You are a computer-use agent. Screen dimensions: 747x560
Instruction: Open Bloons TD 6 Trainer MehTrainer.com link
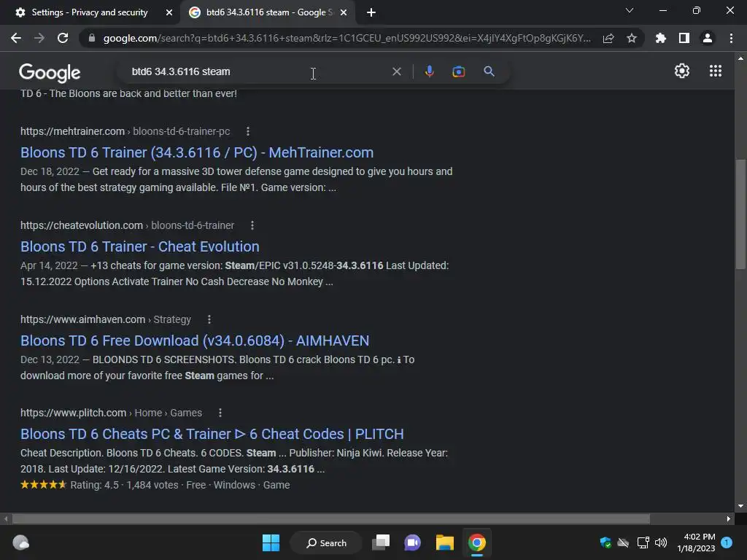pos(197,152)
